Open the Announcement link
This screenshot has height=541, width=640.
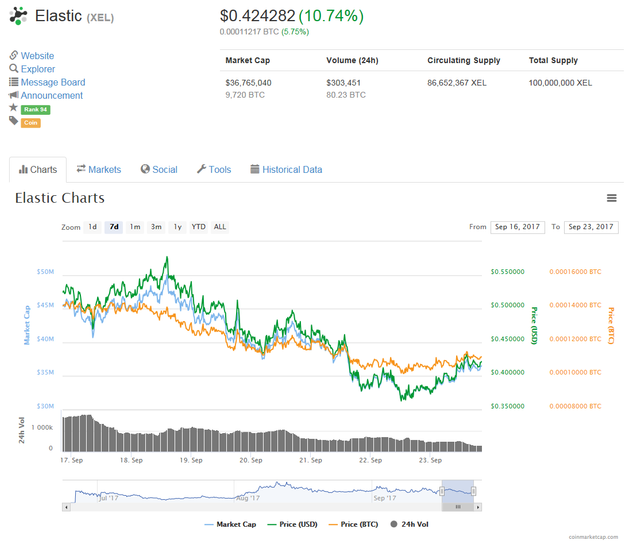click(52, 96)
